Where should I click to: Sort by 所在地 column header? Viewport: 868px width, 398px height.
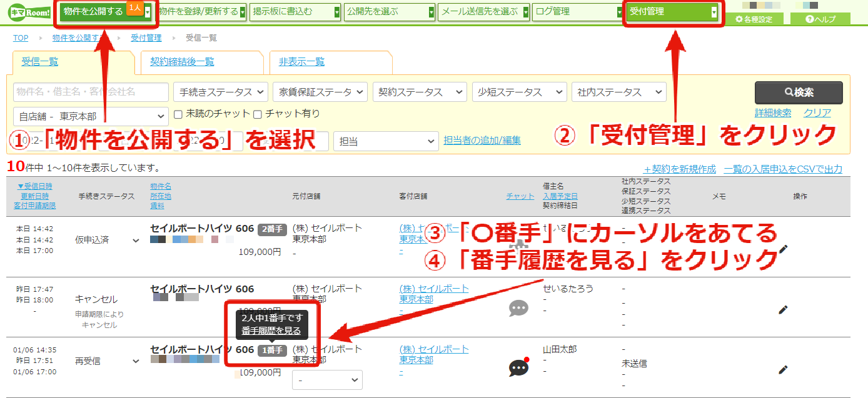161,196
